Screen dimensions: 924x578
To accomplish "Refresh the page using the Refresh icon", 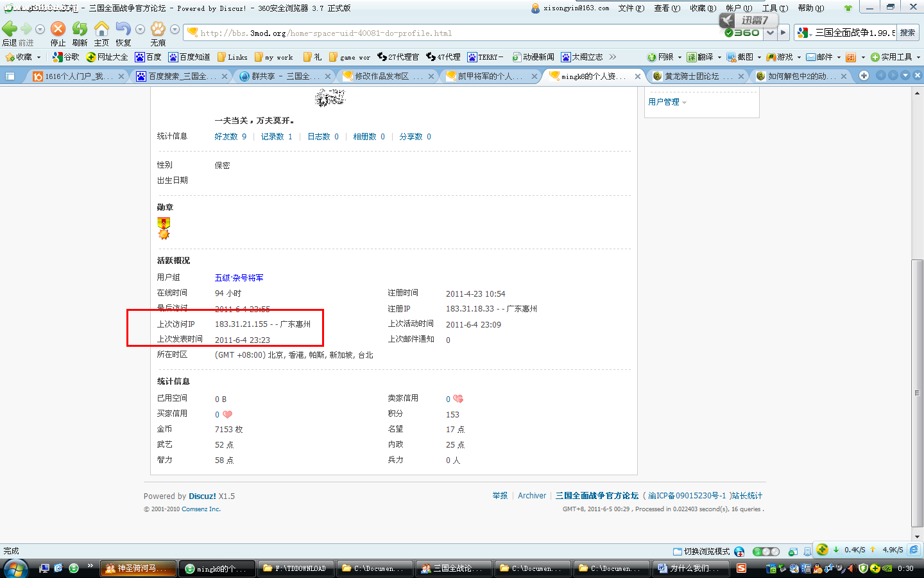I will (x=80, y=29).
